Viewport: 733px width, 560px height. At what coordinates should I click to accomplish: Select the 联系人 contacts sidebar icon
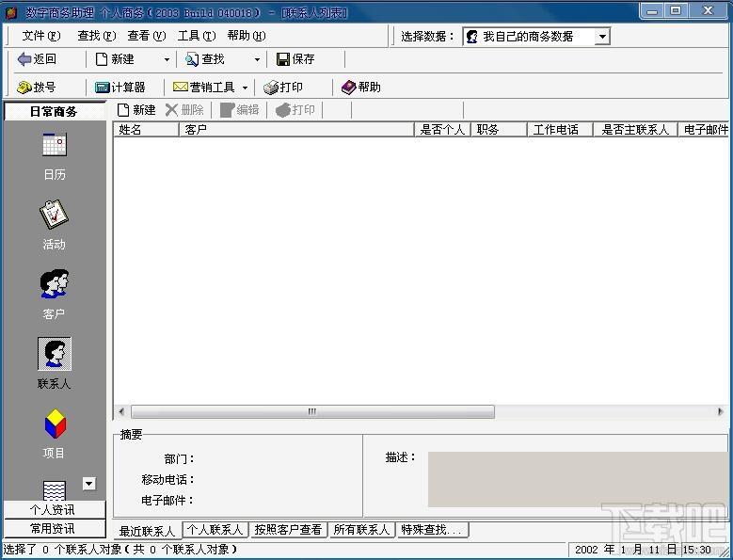coord(55,363)
